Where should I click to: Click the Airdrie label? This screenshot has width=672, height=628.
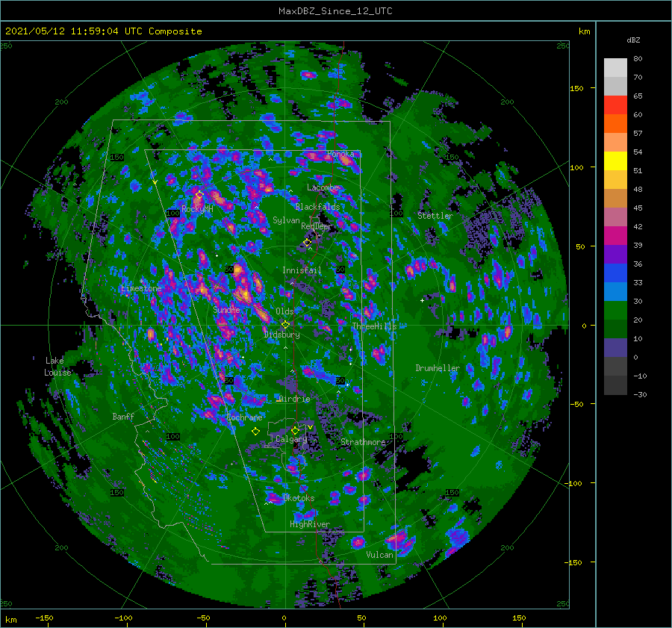tap(294, 399)
